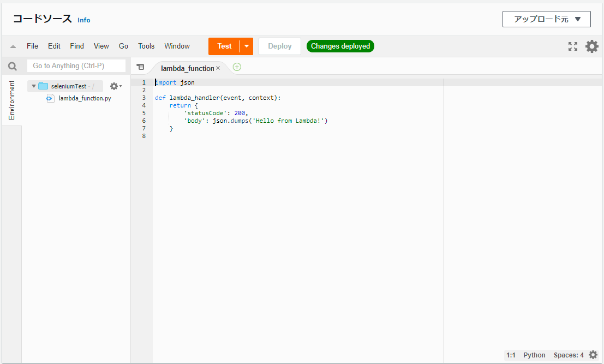Click the Go to Anything search field
604x364 pixels.
point(76,66)
